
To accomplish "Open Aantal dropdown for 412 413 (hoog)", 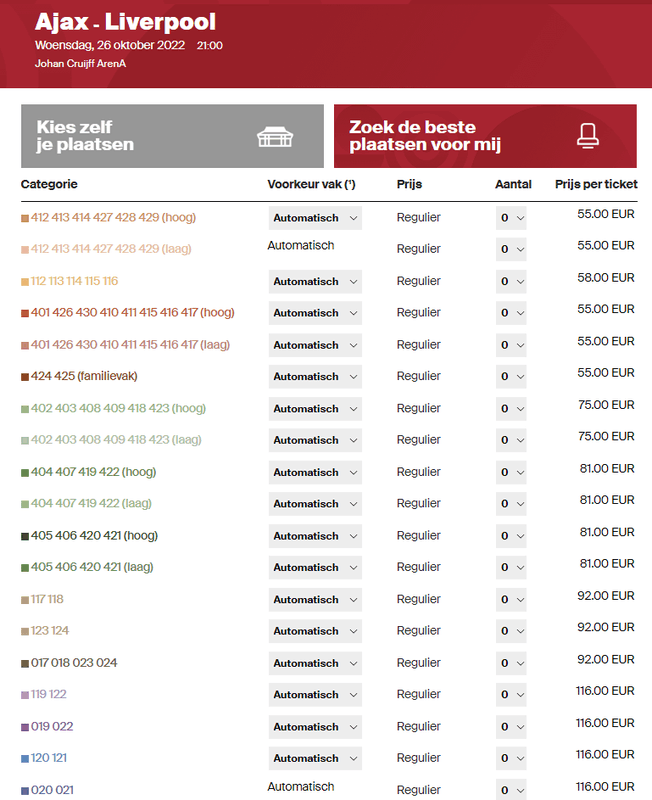I will [x=511, y=218].
